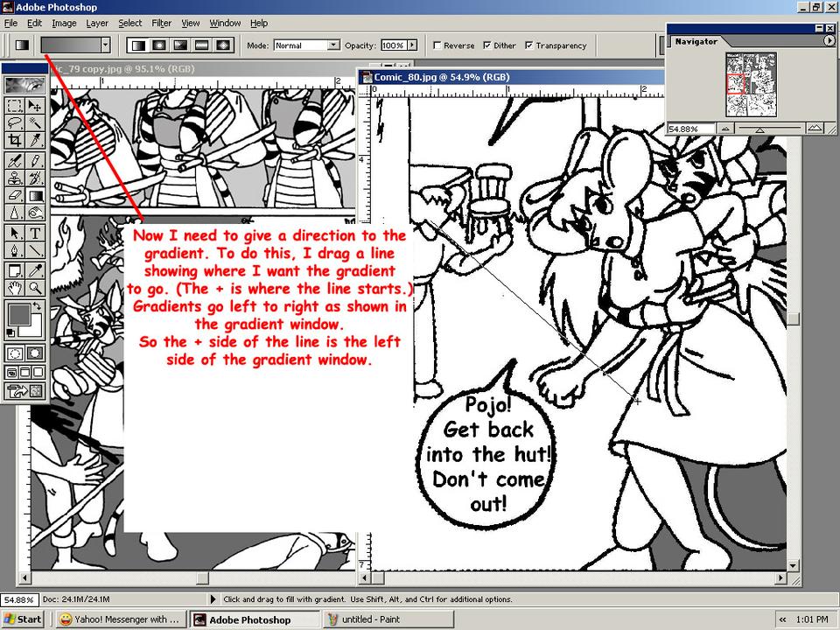
Task: Choose the Linear Gradient style
Action: pos(138,45)
